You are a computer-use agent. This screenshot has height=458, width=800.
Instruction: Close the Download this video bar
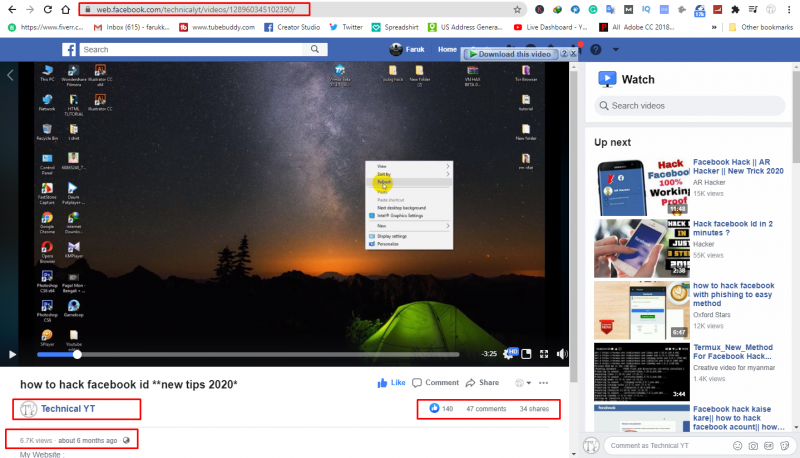tap(573, 53)
